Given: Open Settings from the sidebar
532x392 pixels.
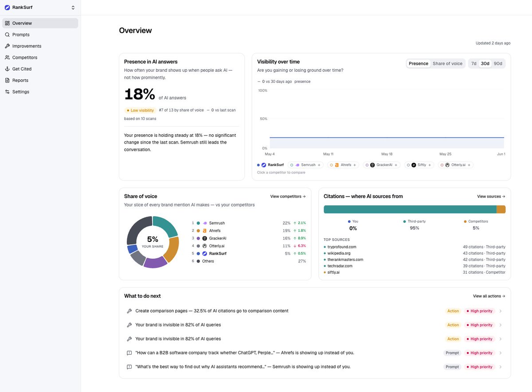Looking at the screenshot, I should [40, 92].
